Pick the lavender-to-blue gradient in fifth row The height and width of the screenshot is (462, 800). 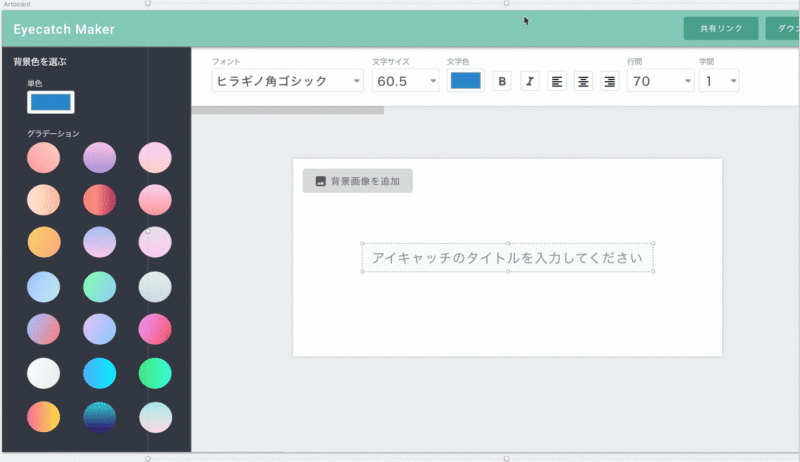click(99, 329)
